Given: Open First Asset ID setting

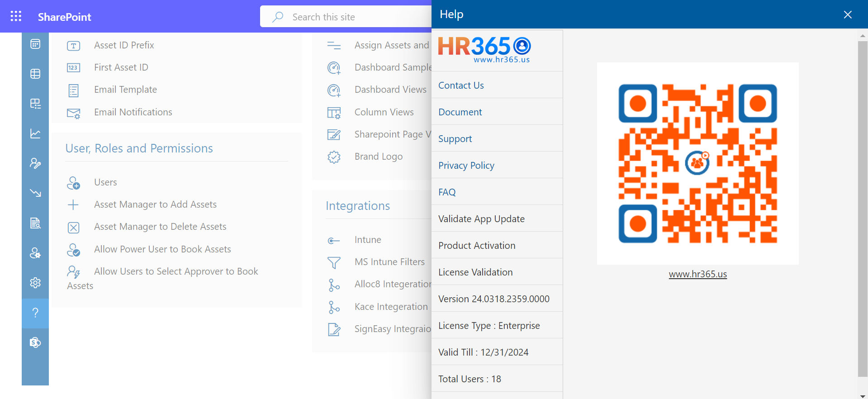Looking at the screenshot, I should click(x=121, y=67).
